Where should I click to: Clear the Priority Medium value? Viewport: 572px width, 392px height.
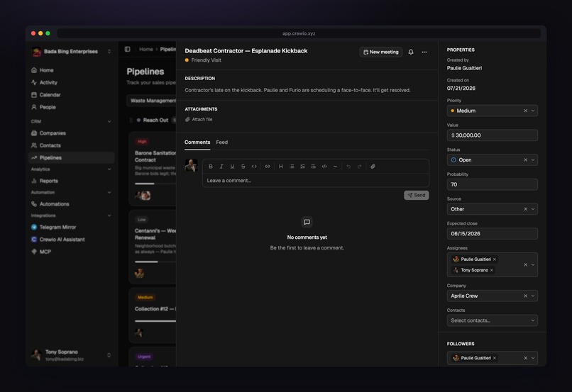tap(526, 111)
